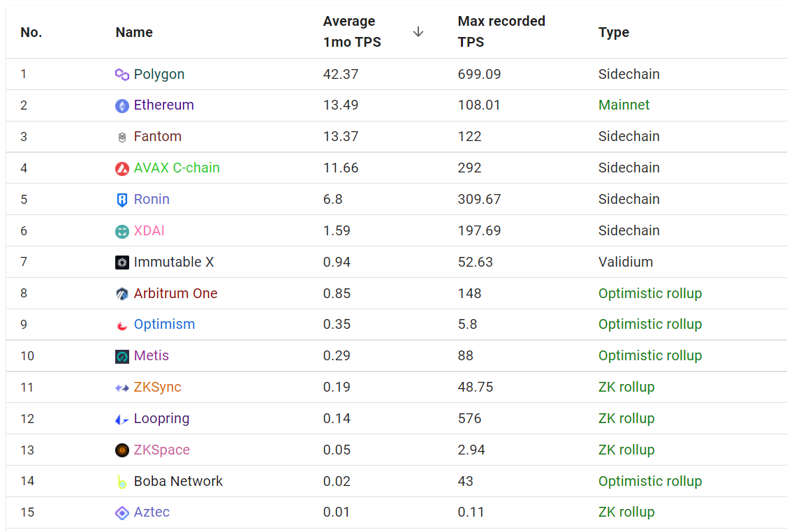Click the Metis logo icon
The height and width of the screenshot is (532, 787).
tap(122, 356)
